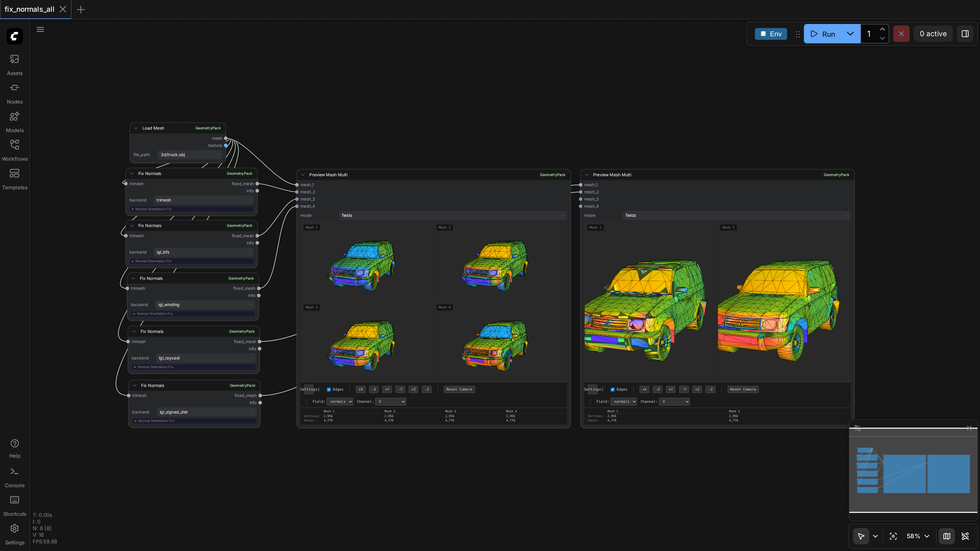Click the app logo icon

pos(15,36)
